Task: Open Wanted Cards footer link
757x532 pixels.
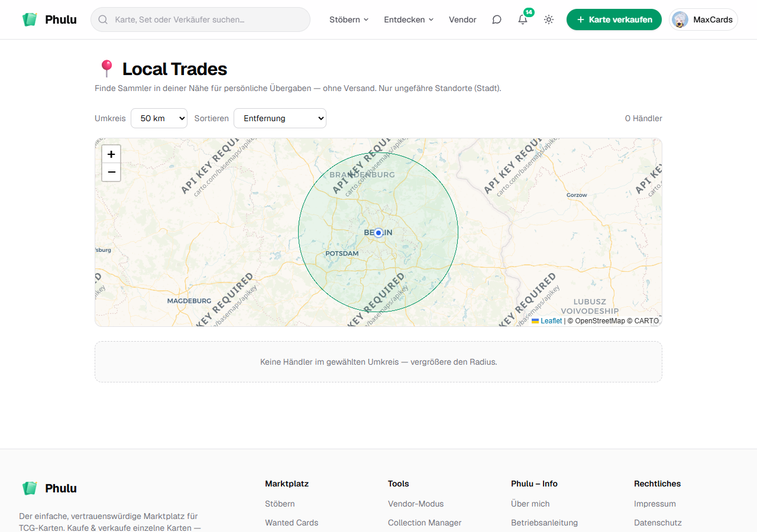Action: point(292,523)
